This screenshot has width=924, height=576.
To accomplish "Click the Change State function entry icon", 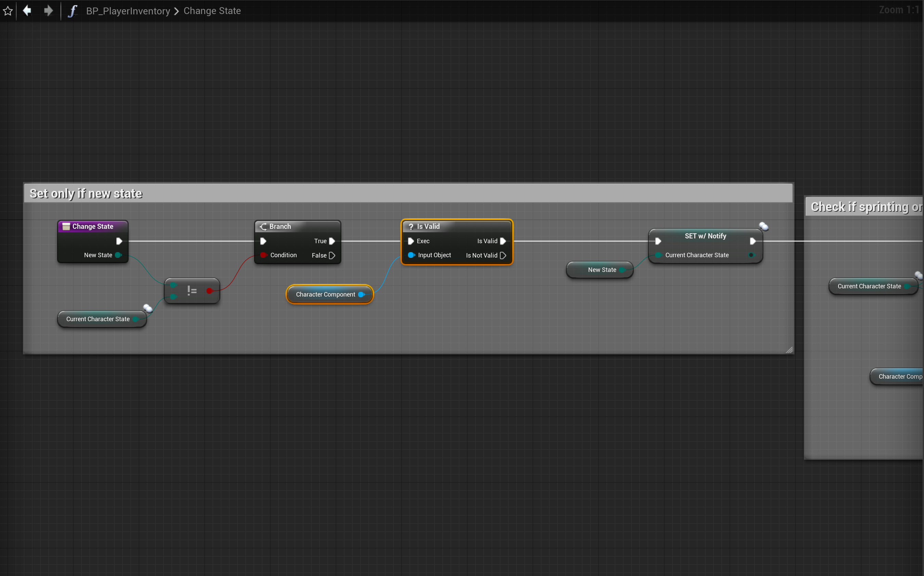I will pyautogui.click(x=66, y=227).
